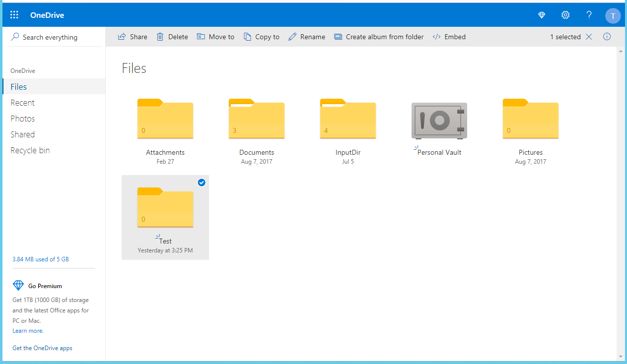Share the selected Test folder
The image size is (627, 364).
132,36
